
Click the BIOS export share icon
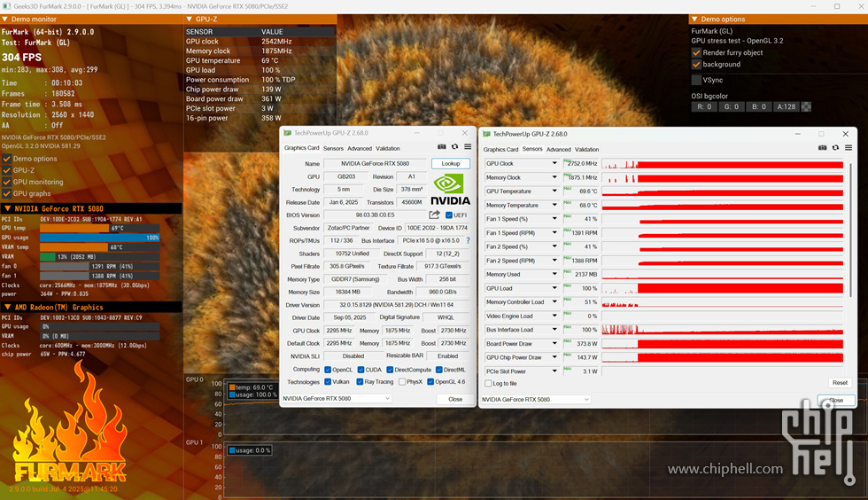pyautogui.click(x=435, y=215)
